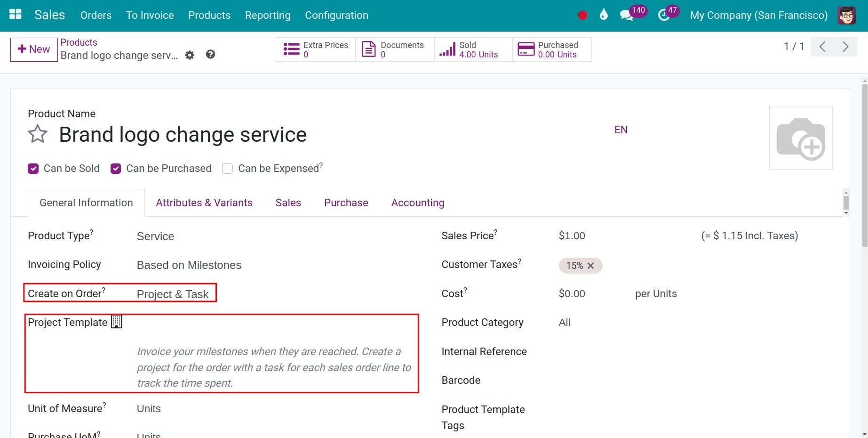Open Documents via the page icon

pos(368,49)
